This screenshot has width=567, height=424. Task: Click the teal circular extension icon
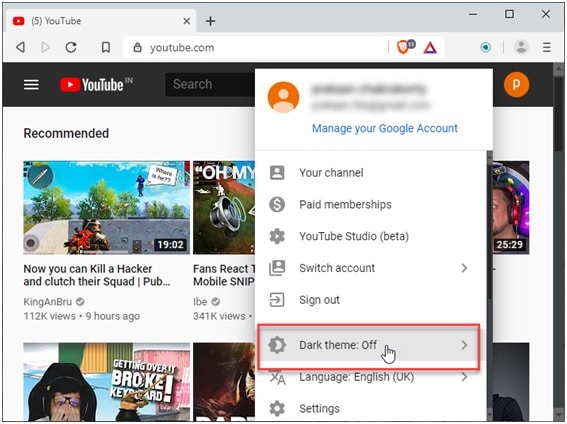click(x=485, y=47)
